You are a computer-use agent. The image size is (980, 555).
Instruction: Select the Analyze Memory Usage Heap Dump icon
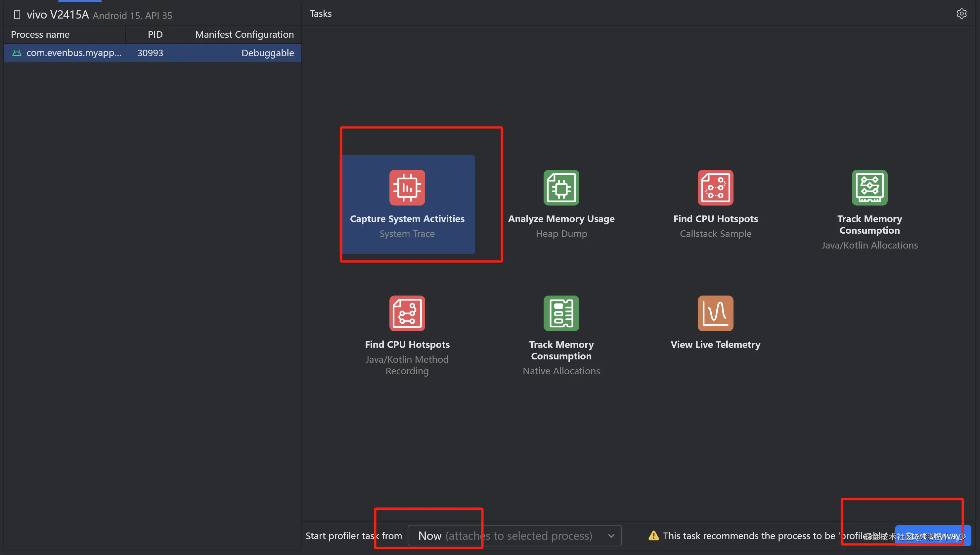[561, 188]
